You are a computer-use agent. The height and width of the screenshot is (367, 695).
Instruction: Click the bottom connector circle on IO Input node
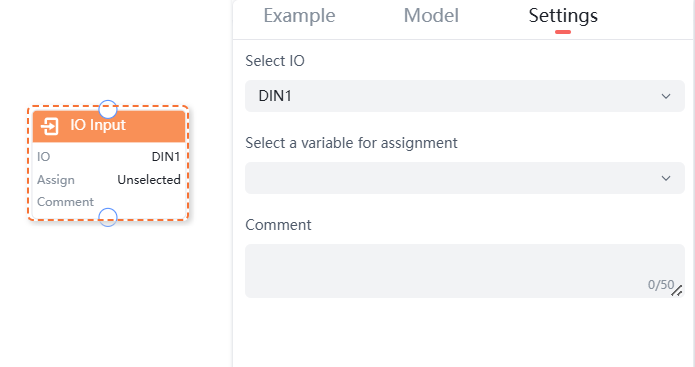click(x=108, y=217)
